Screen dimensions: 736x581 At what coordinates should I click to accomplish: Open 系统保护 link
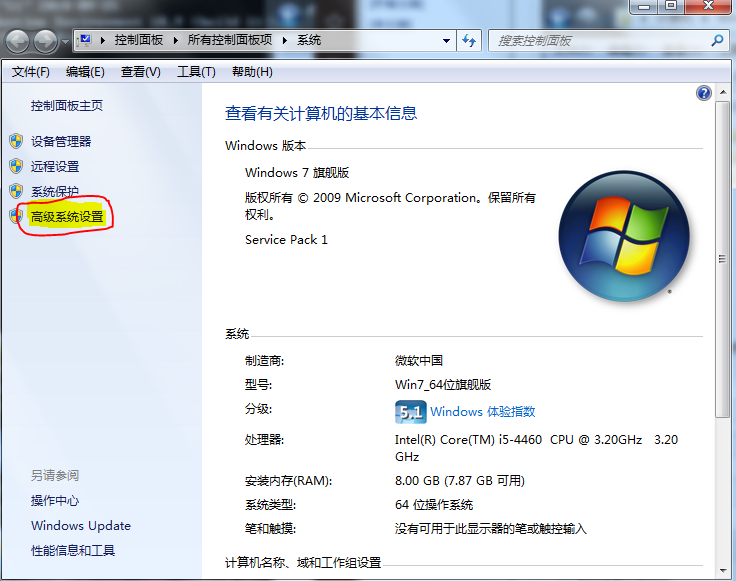pos(54,191)
